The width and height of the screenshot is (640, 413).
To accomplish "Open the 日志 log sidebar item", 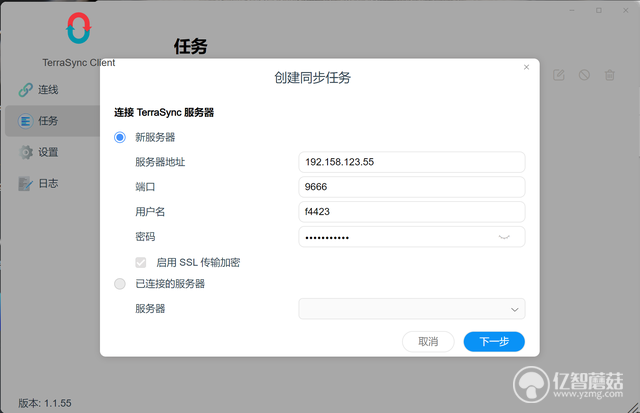I will pyautogui.click(x=38, y=184).
